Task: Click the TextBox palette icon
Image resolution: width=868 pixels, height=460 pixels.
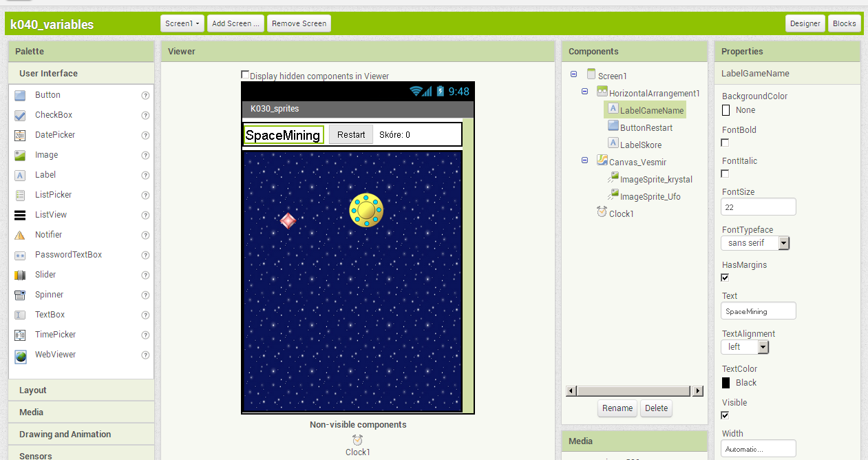Action: 20,315
